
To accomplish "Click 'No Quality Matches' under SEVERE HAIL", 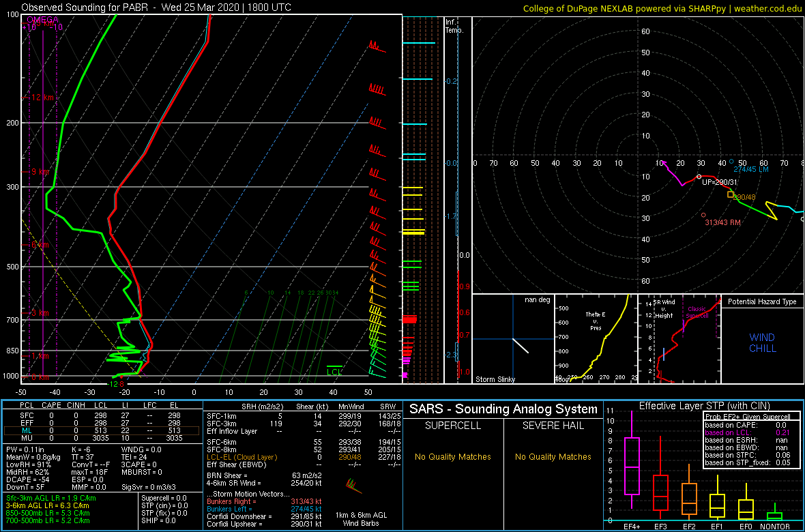I will point(553,456).
